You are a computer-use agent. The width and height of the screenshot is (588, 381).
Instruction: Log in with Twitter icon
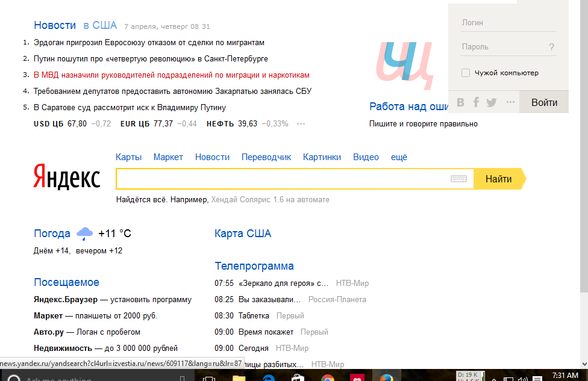(491, 102)
